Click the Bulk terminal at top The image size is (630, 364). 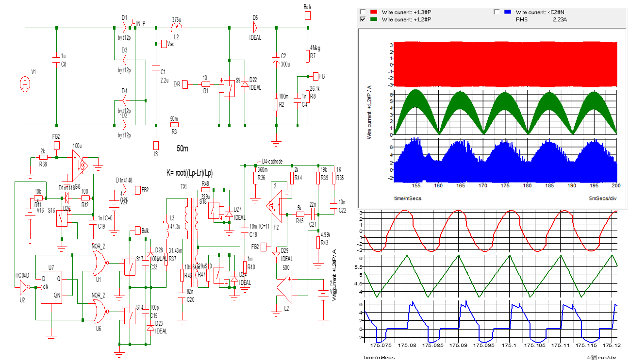click(307, 15)
